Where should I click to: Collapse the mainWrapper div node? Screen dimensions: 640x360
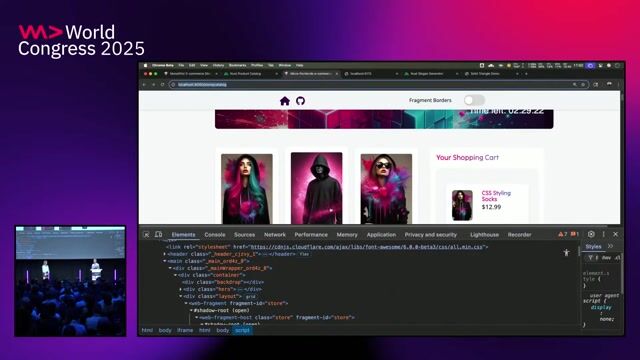[x=170, y=268]
